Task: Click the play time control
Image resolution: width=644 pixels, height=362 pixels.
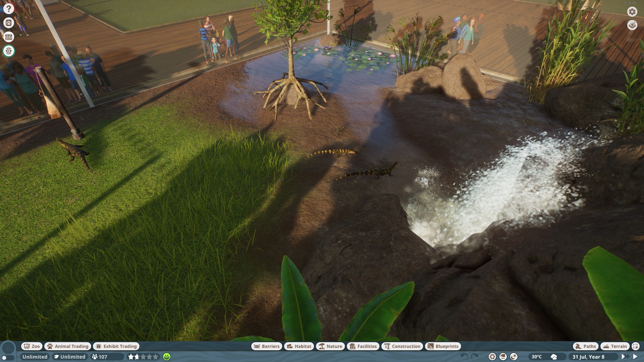Action: point(635,357)
